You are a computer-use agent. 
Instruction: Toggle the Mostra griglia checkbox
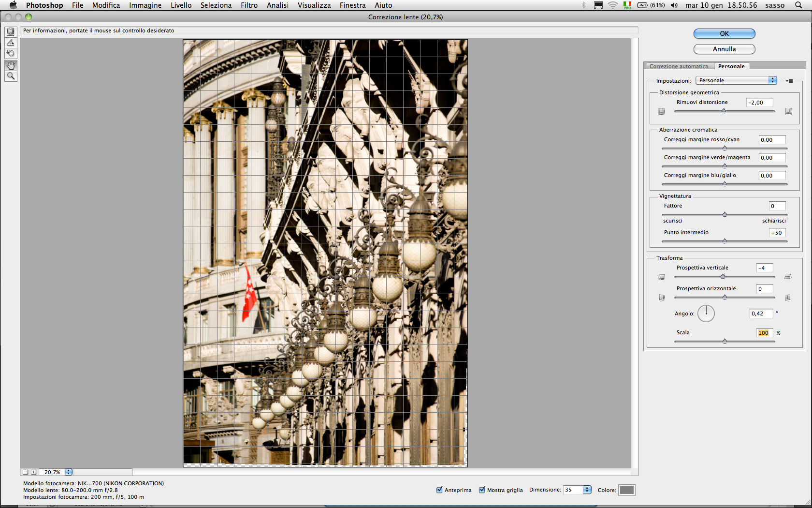(482, 490)
